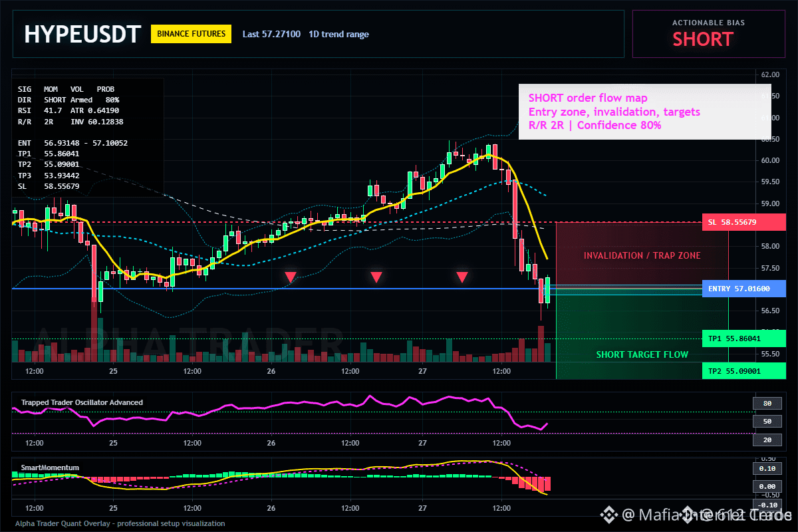Click the red triangle marker nearest date 26
This screenshot has width=798, height=532.
coord(291,277)
